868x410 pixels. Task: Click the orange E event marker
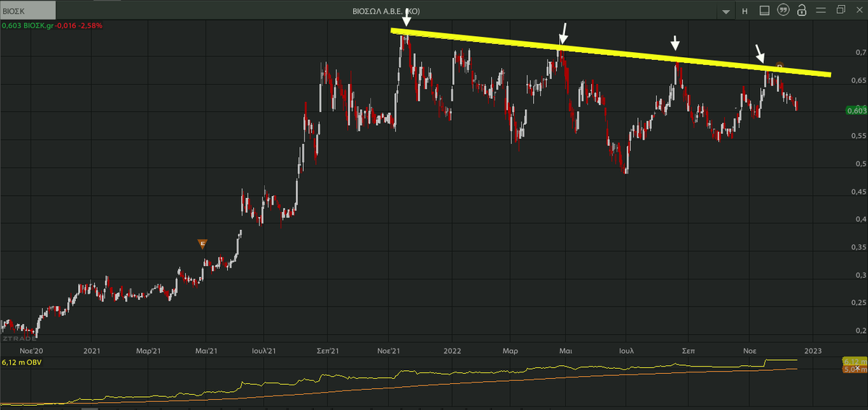point(202,244)
